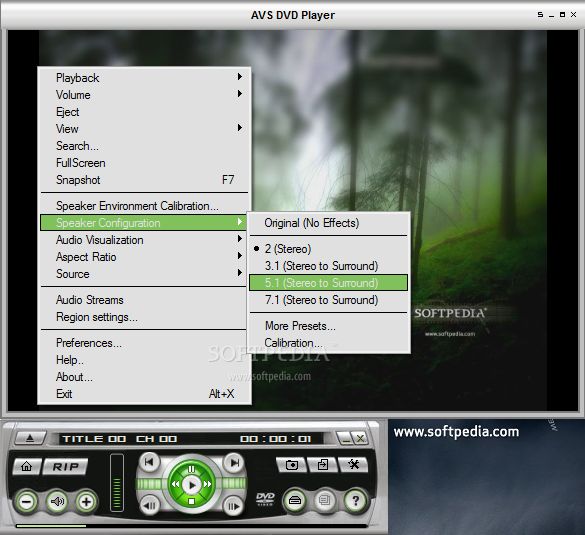The height and width of the screenshot is (535, 585).
Task: Expand the Volume submenu
Action: pyautogui.click(x=144, y=95)
